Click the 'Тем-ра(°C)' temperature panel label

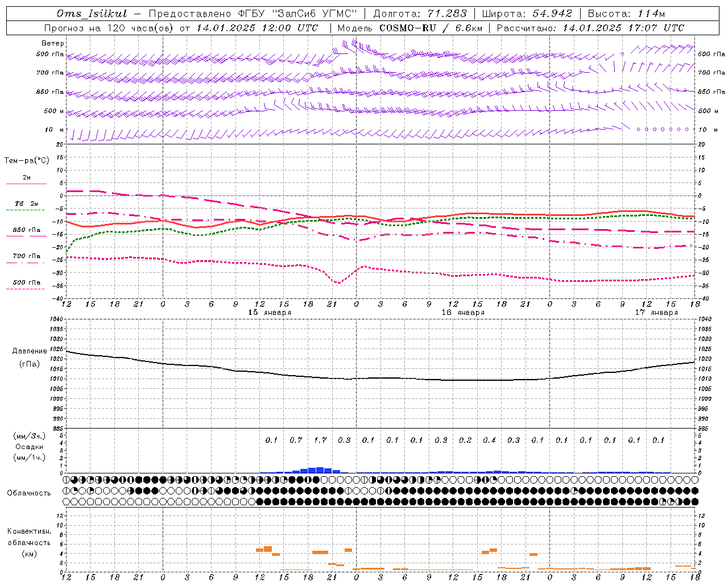[x=27, y=161]
